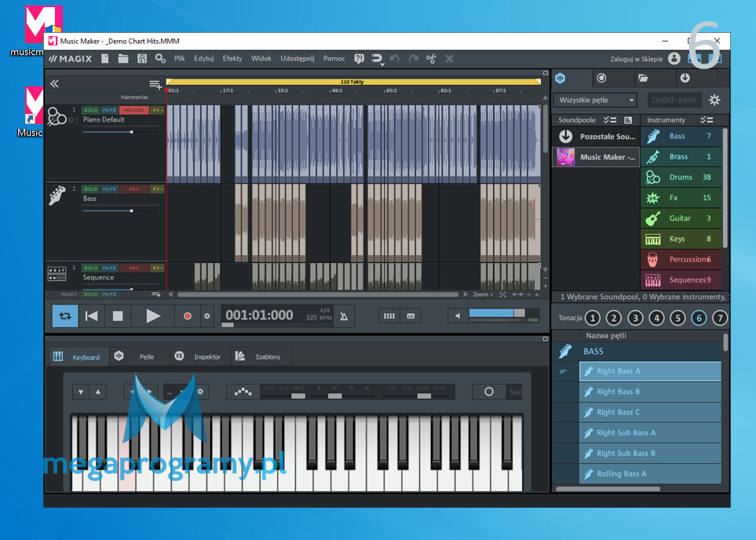The height and width of the screenshot is (540, 756).
Task: Select the Fx instrument category
Action: 681,198
